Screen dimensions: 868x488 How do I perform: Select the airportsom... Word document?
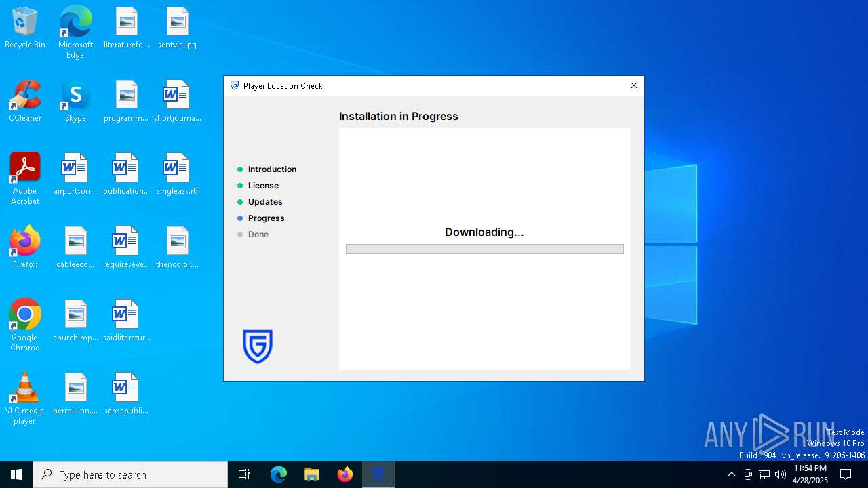coord(75,175)
